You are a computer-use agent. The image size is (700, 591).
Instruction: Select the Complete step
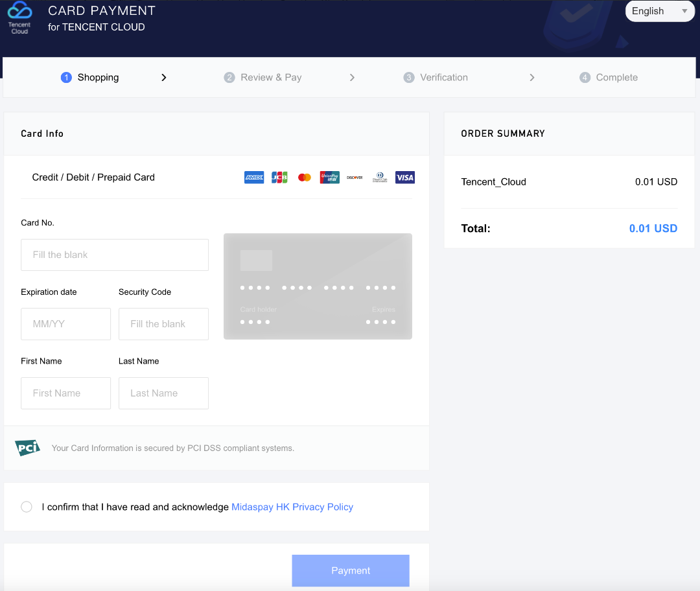[609, 77]
